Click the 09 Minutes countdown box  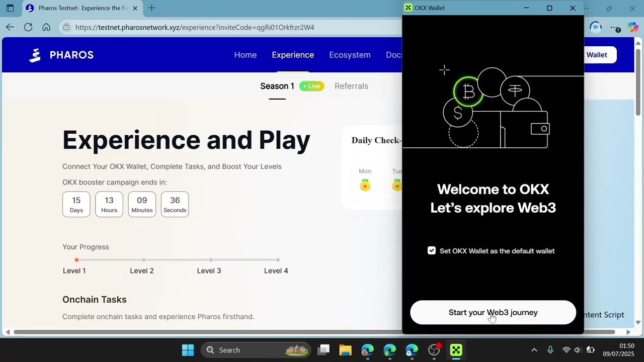point(142,204)
